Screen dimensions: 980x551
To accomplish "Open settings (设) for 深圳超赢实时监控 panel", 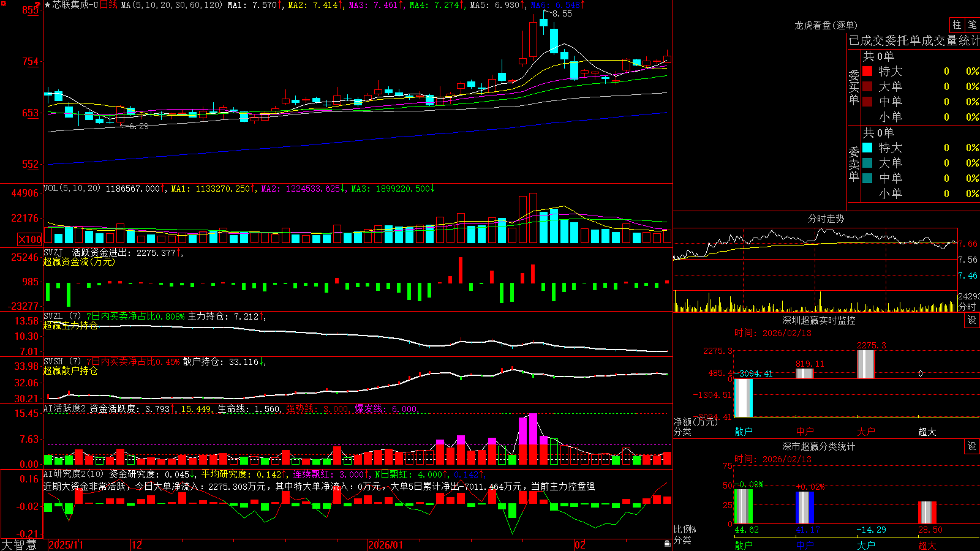I will pos(972,320).
